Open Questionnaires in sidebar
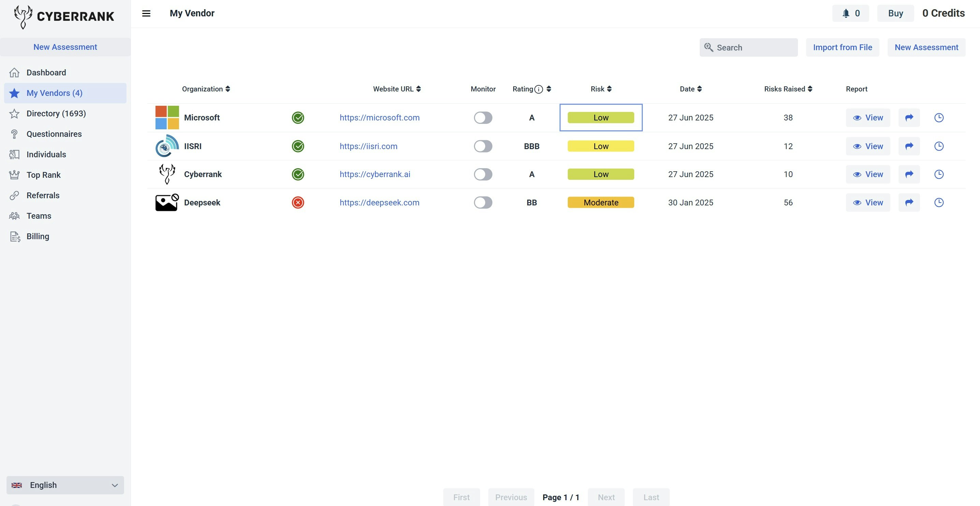The height and width of the screenshot is (506, 980). (65, 134)
